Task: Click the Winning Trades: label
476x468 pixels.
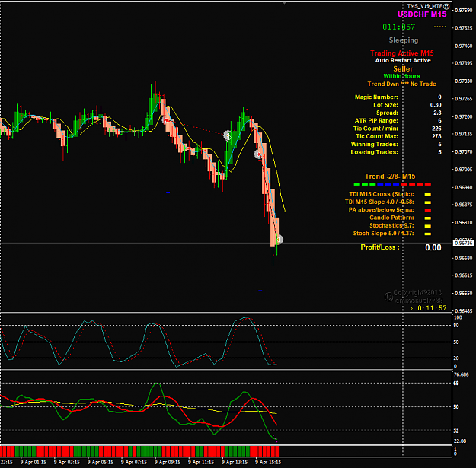Action: point(374,145)
